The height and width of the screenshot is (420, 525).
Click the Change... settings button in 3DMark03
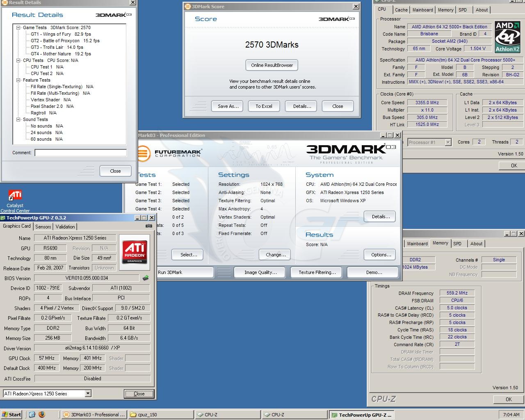coord(275,255)
